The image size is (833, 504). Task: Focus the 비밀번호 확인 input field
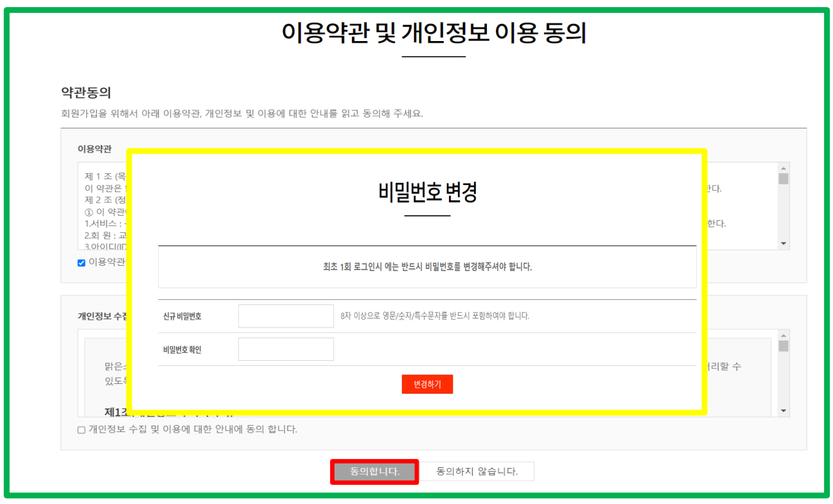(x=286, y=349)
